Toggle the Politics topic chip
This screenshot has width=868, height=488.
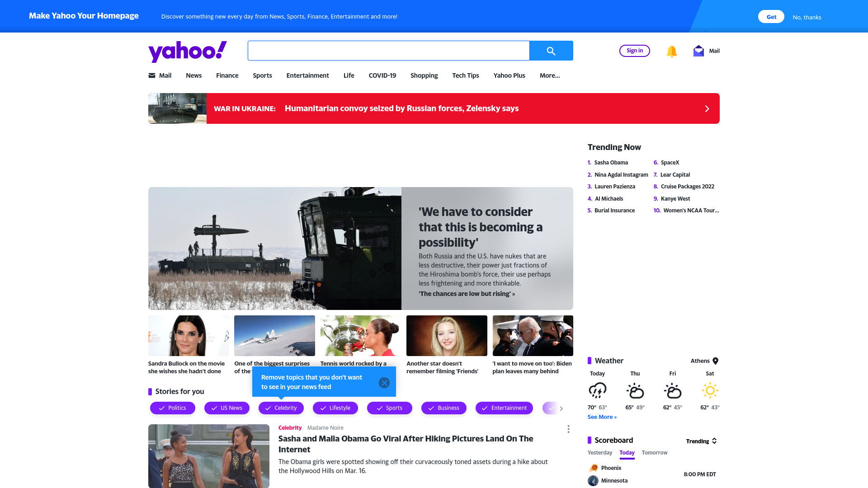[x=173, y=408]
